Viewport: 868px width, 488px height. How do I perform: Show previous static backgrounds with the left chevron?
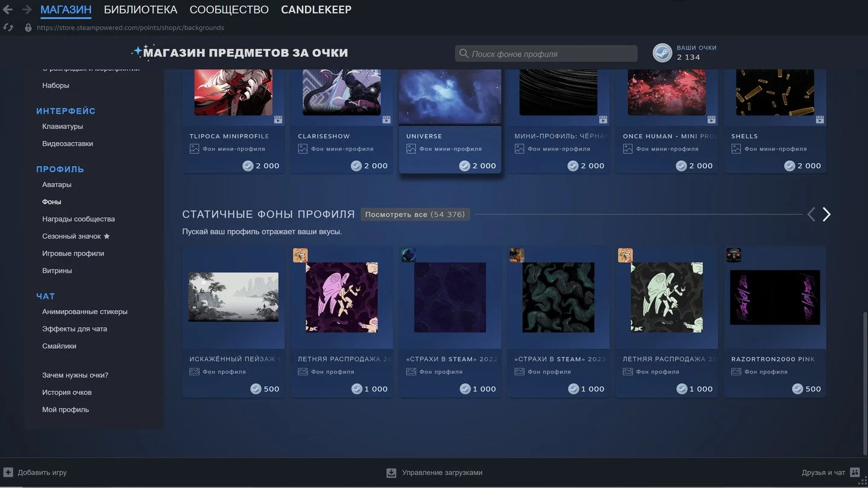[811, 214]
